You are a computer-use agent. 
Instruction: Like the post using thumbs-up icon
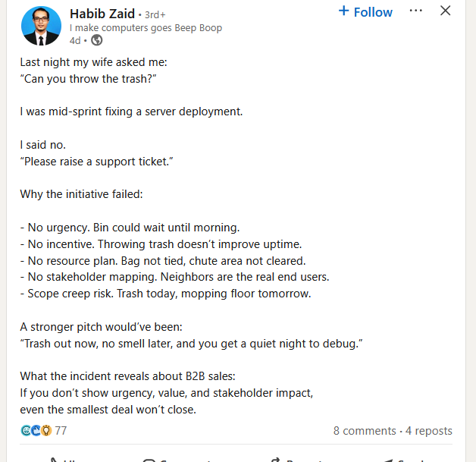(53, 460)
